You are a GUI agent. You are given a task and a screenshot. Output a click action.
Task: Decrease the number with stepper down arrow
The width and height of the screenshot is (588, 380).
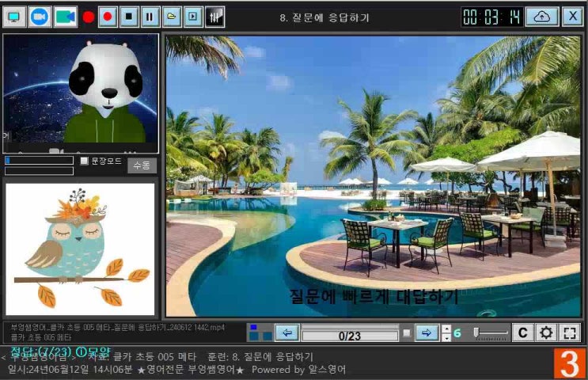446,338
